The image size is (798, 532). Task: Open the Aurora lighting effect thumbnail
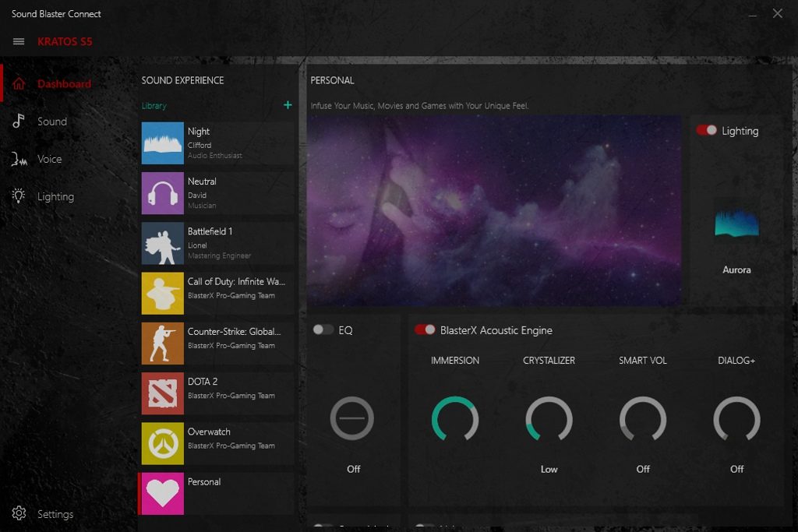736,223
